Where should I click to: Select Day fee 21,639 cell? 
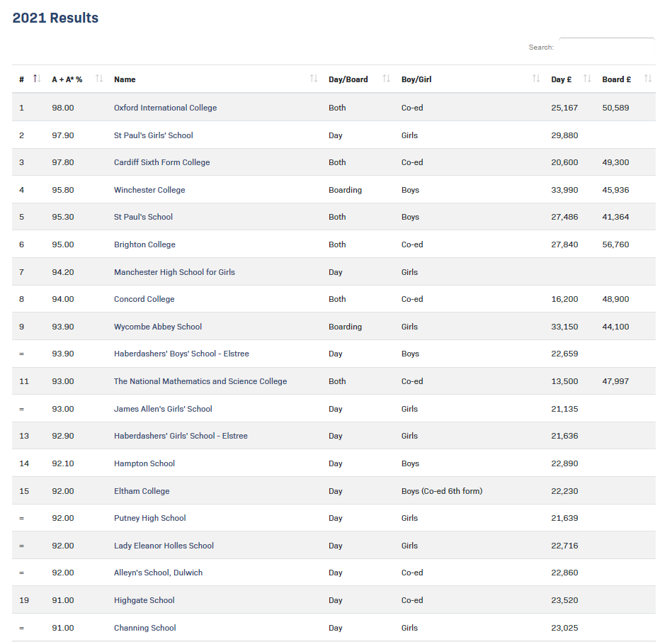564,517
